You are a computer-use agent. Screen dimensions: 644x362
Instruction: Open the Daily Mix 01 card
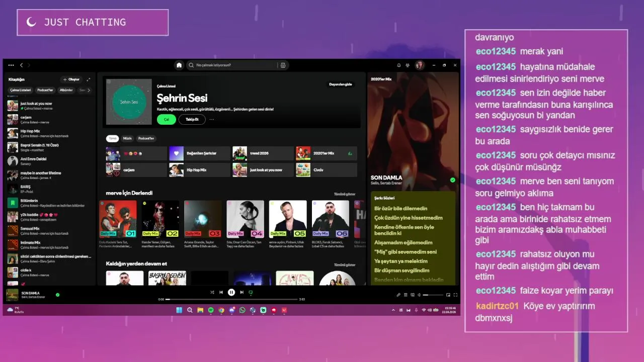coord(118,224)
